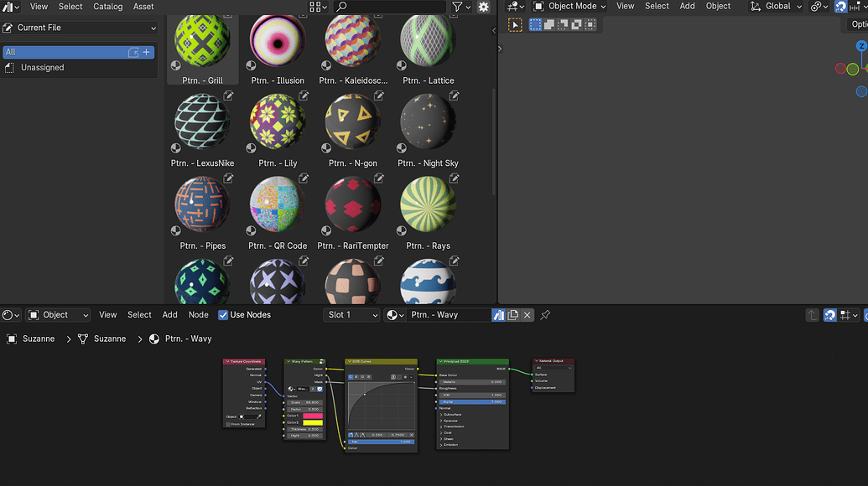Click edit icon on Ptrn. - Lily asset

pyautogui.click(x=304, y=96)
